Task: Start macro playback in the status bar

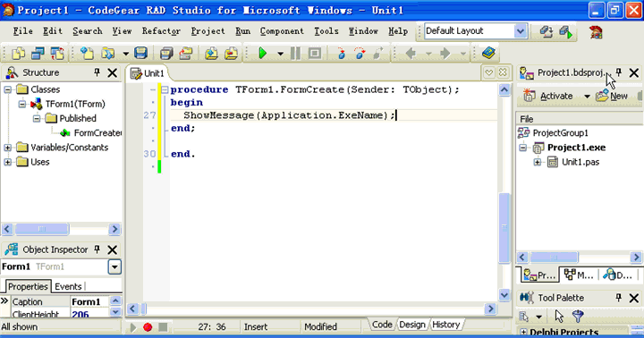Action: click(132, 327)
